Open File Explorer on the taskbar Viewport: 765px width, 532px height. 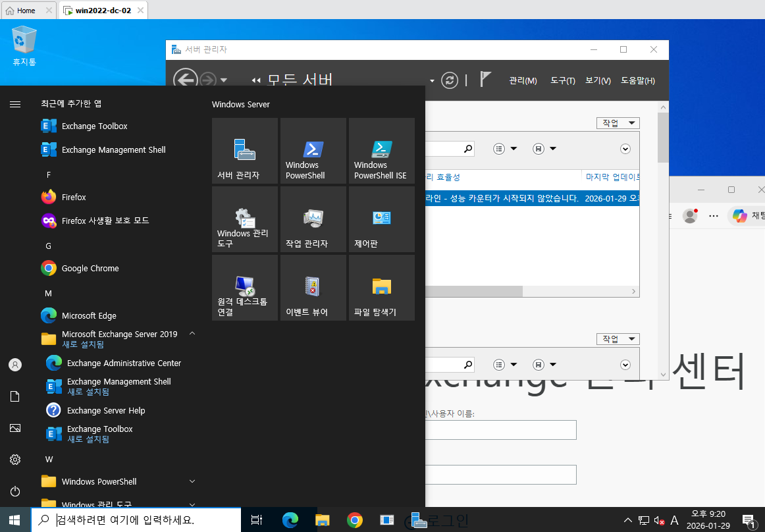point(323,520)
